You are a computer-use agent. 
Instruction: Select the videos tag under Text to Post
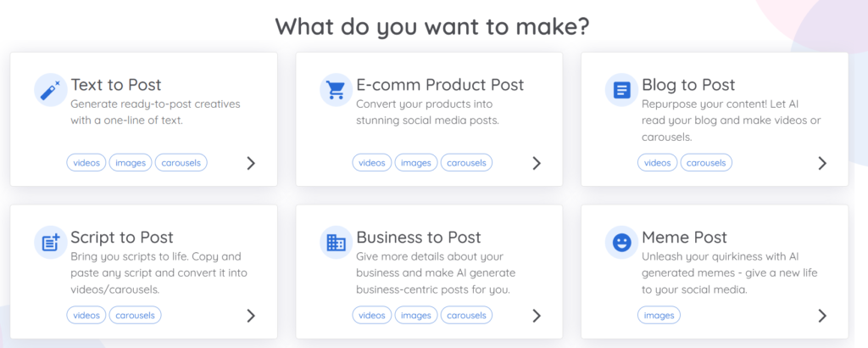[86, 163]
